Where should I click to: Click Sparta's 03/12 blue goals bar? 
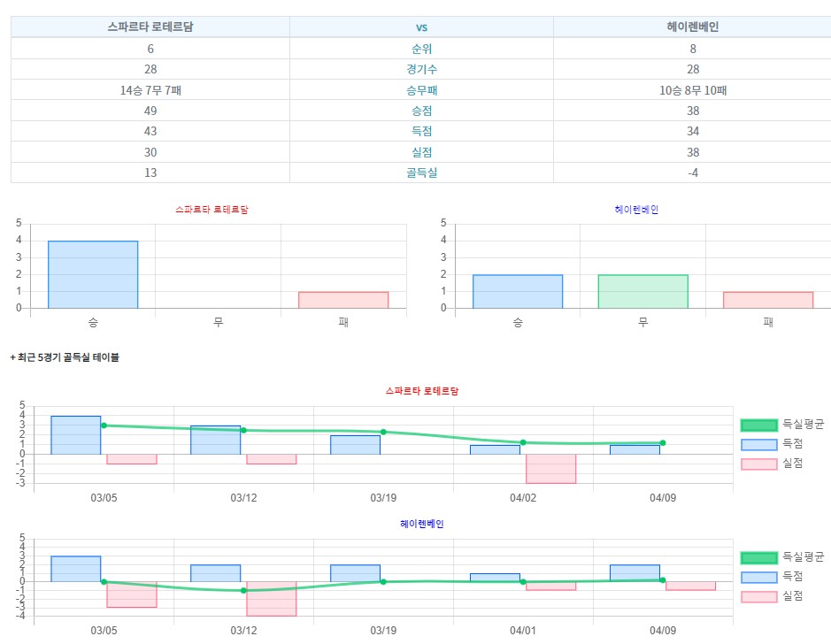(x=215, y=441)
